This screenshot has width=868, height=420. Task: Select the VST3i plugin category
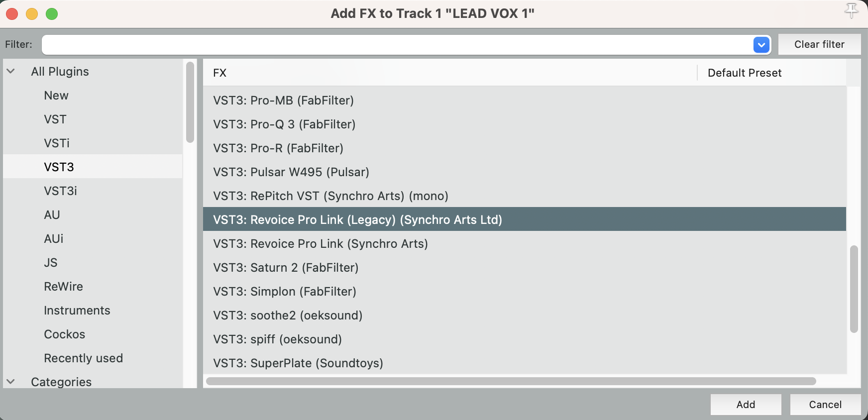tap(60, 191)
